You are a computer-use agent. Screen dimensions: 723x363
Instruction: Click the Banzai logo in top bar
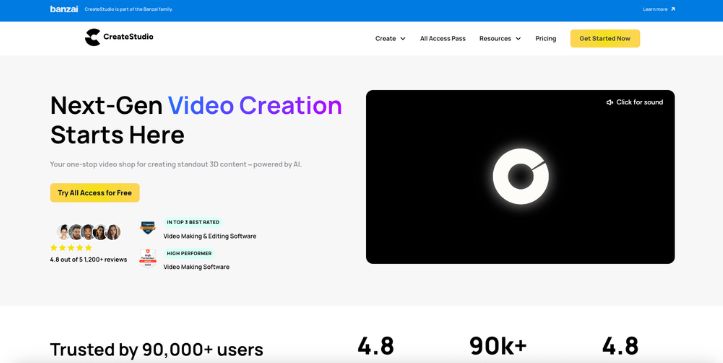pos(64,9)
